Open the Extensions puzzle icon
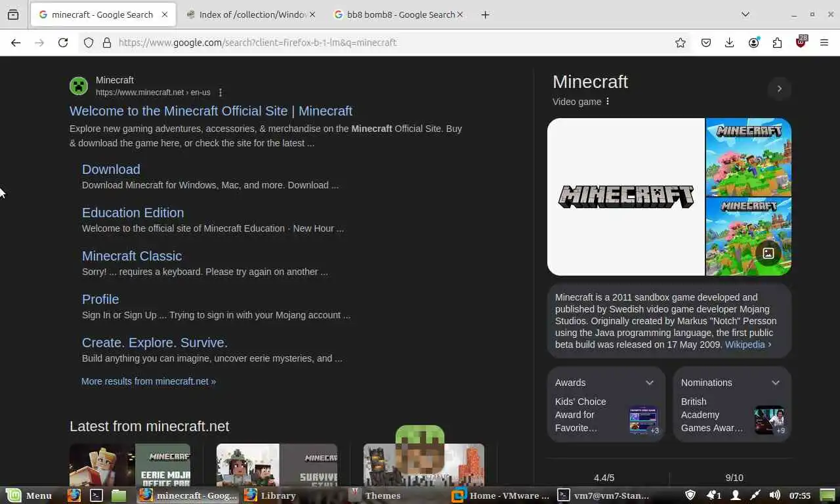The height and width of the screenshot is (504, 840). coord(777,43)
